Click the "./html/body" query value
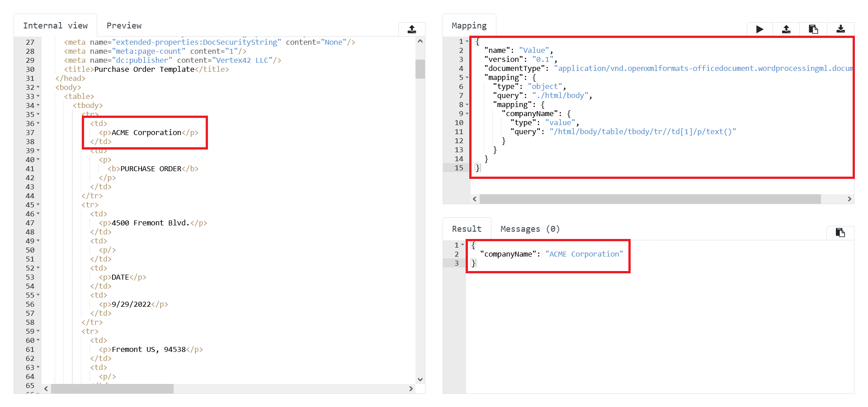 tap(560, 95)
